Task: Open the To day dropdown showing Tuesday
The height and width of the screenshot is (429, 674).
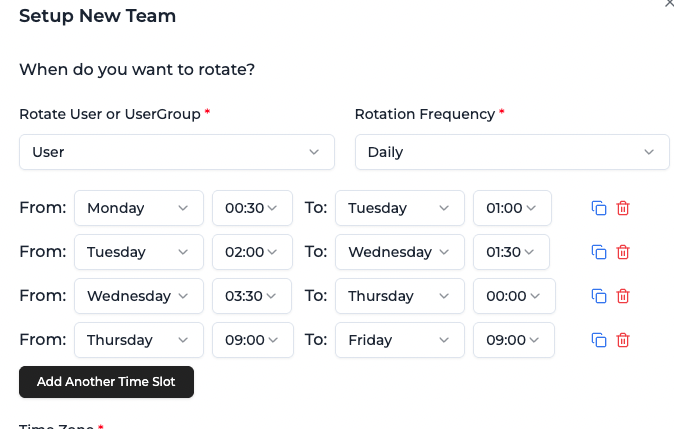Action: coord(399,208)
